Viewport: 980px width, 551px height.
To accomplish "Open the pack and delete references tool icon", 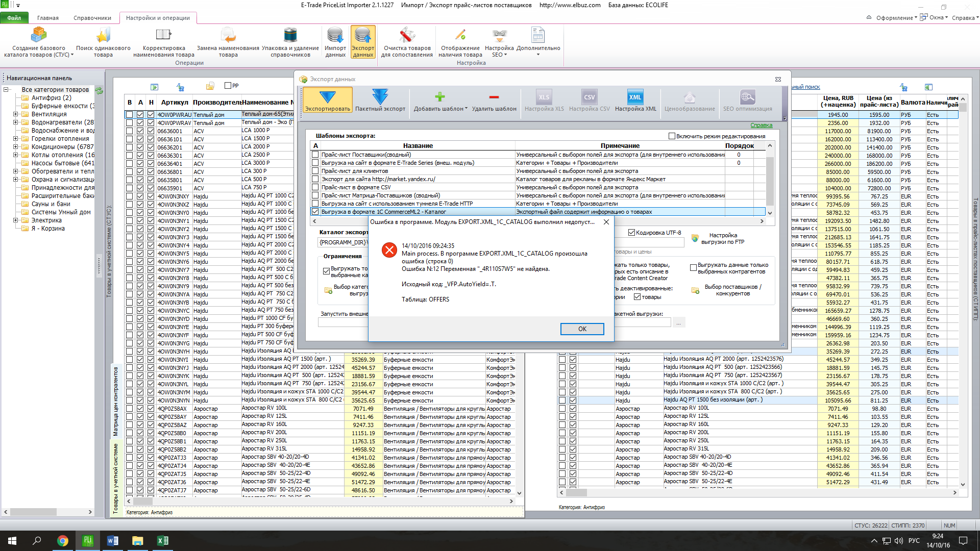I will (x=290, y=35).
